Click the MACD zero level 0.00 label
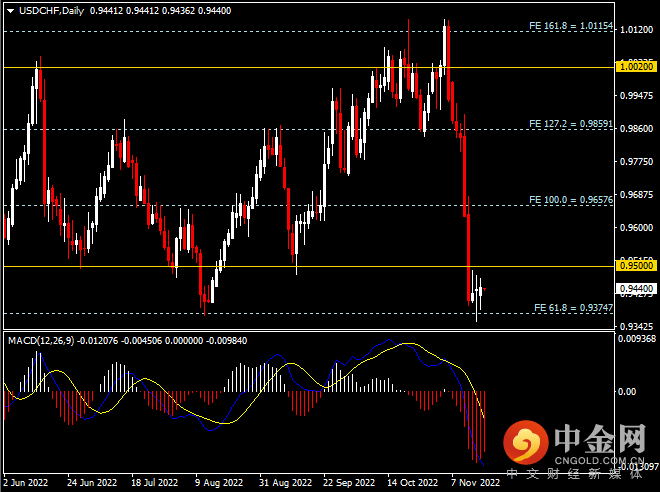Screen dimensions: 660x492 pyautogui.click(x=627, y=391)
